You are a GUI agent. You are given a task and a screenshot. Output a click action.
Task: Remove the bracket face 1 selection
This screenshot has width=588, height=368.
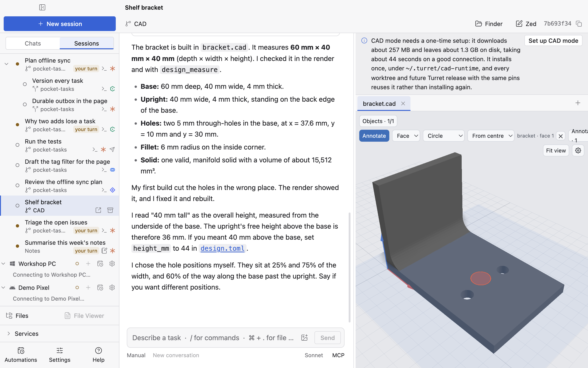(560, 136)
